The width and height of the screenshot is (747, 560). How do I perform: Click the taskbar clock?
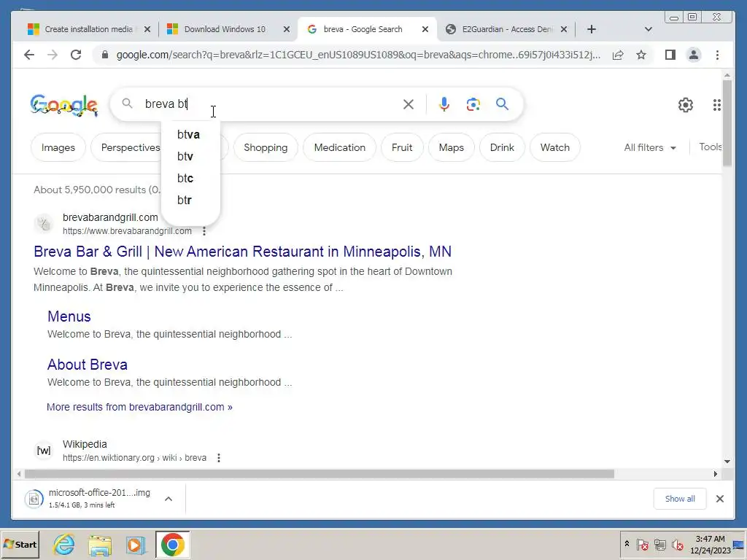710,544
